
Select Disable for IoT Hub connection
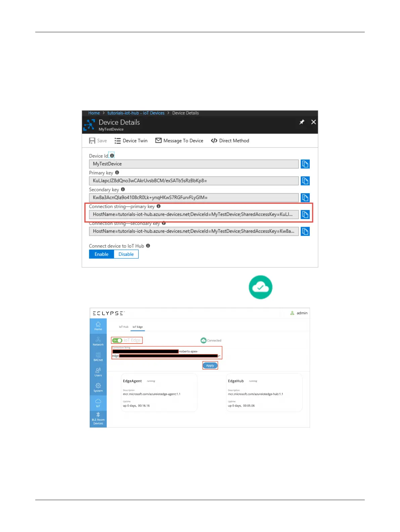[x=126, y=254]
